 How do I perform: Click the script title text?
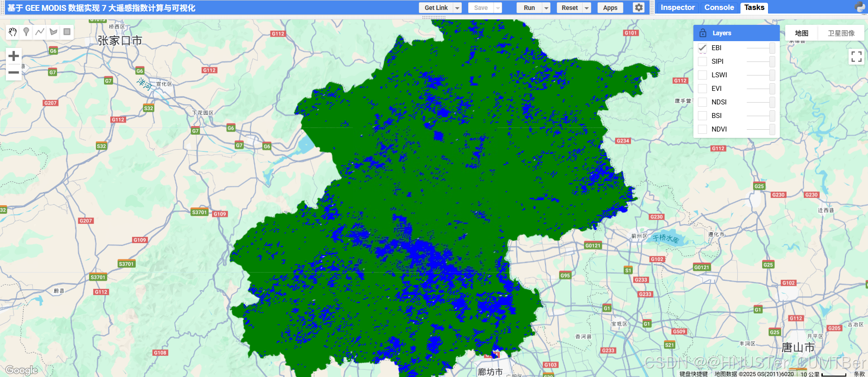pos(101,8)
